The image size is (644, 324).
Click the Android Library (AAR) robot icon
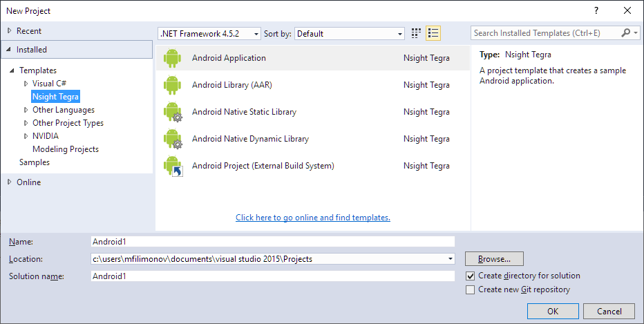pos(172,85)
